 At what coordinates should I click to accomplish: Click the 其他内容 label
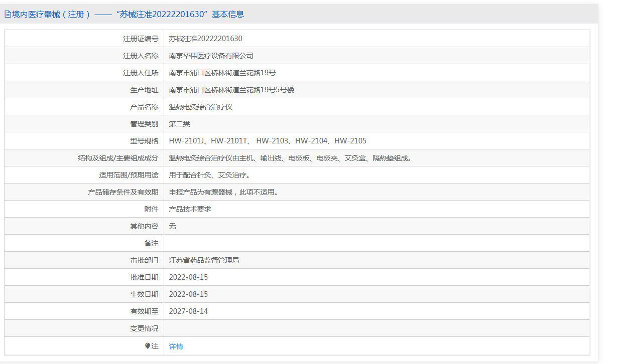point(144,226)
